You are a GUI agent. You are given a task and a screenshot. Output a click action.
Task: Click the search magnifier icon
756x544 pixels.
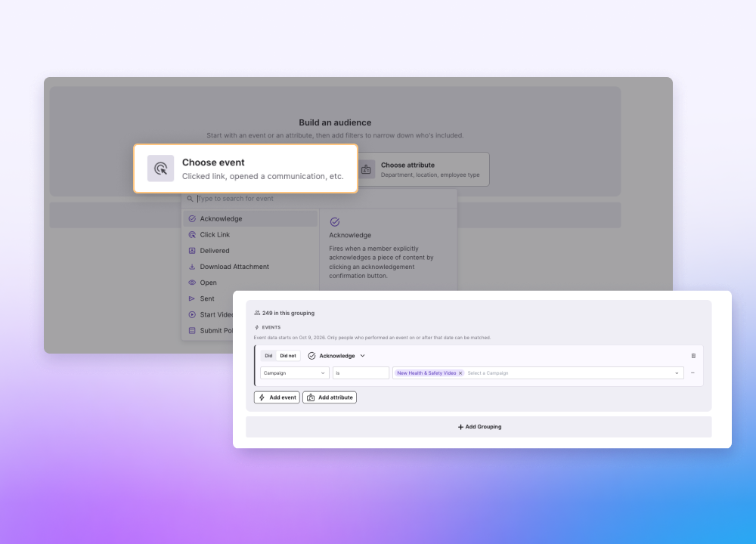tap(190, 199)
